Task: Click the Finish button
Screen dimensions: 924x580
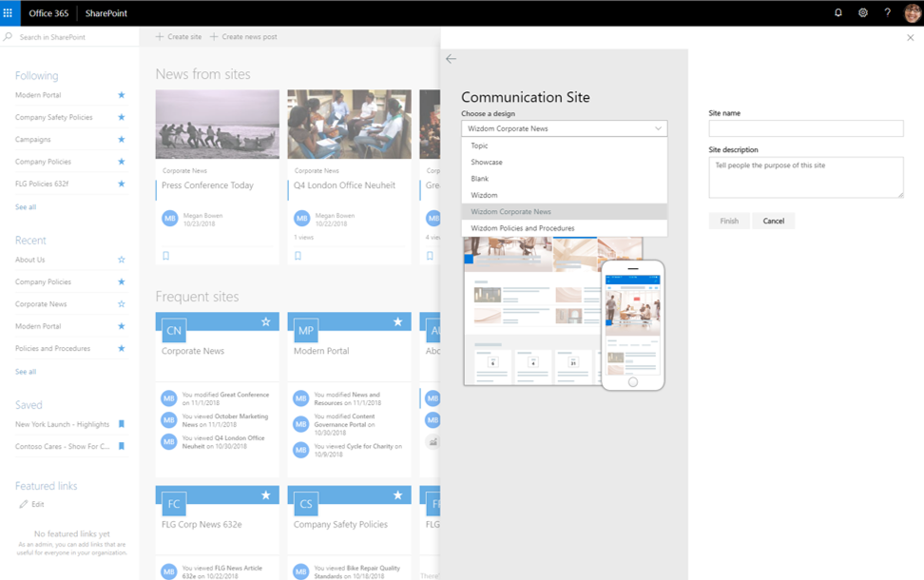Action: (729, 221)
